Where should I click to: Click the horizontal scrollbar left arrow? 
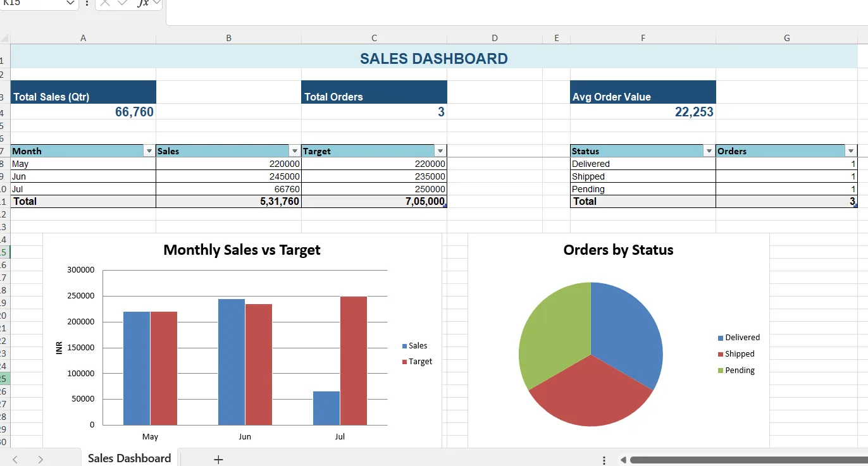pyautogui.click(x=623, y=460)
